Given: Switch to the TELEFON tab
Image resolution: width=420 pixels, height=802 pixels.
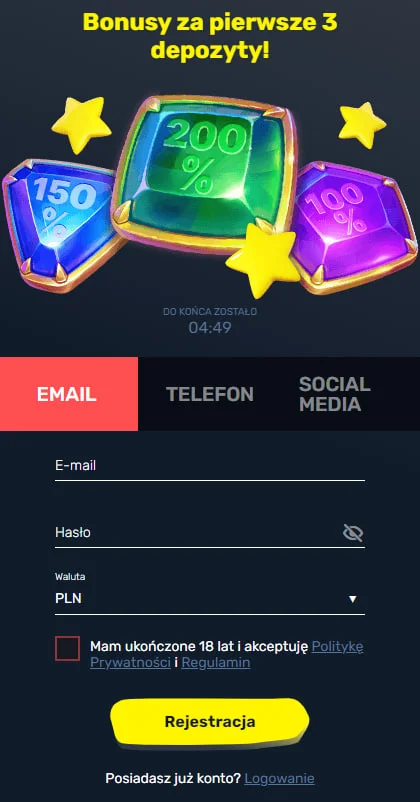Looking at the screenshot, I should click(210, 394).
